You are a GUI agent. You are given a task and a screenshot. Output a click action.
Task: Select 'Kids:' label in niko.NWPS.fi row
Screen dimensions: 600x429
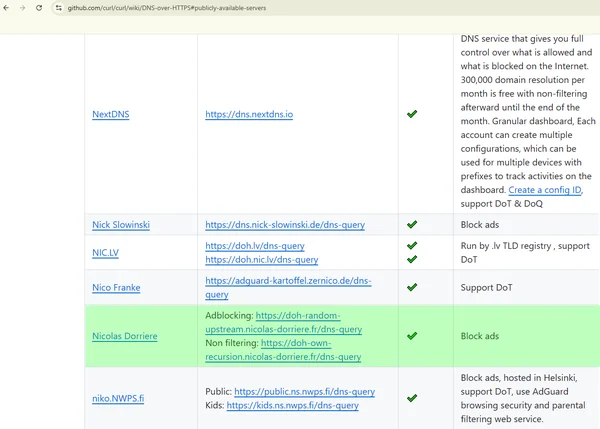tap(215, 405)
